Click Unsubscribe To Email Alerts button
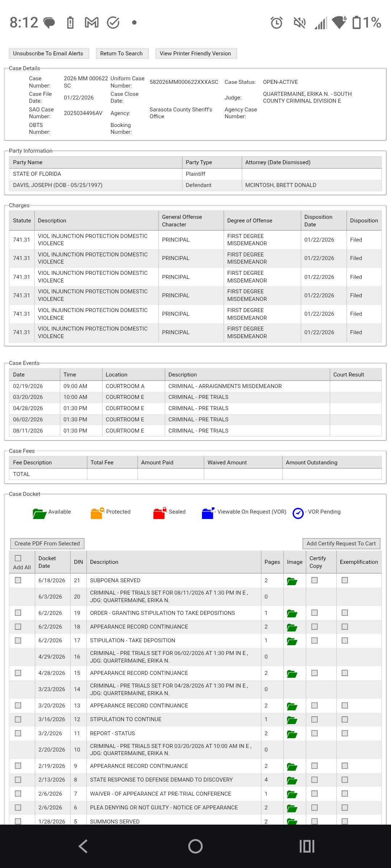Viewport: 391px width, 868px height. point(49,54)
